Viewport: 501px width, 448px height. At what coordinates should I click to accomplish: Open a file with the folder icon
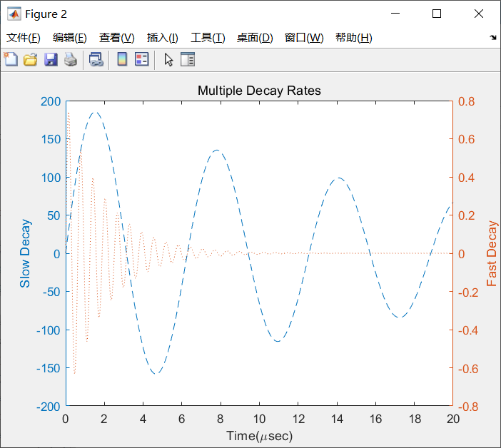(x=30, y=60)
